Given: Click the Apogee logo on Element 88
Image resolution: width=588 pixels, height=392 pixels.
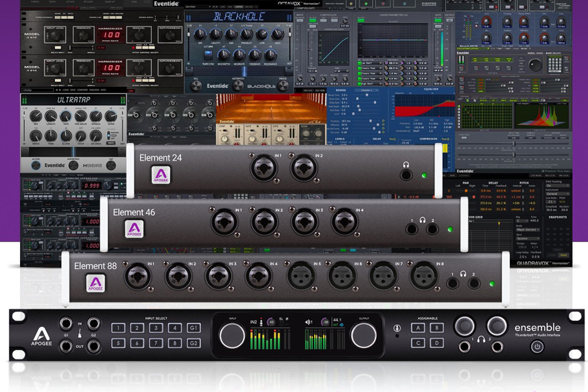Looking at the screenshot, I should pos(96,283).
